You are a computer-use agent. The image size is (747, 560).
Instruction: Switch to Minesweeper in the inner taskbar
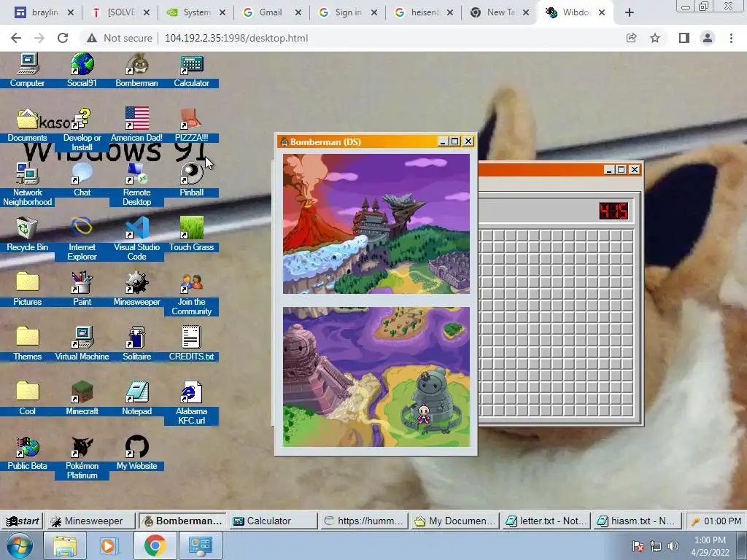pyautogui.click(x=90, y=521)
